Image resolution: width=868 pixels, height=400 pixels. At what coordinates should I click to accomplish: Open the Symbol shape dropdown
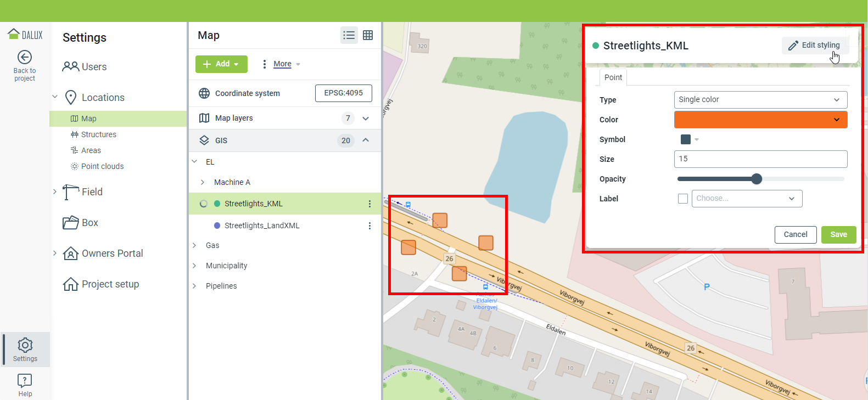pos(690,139)
